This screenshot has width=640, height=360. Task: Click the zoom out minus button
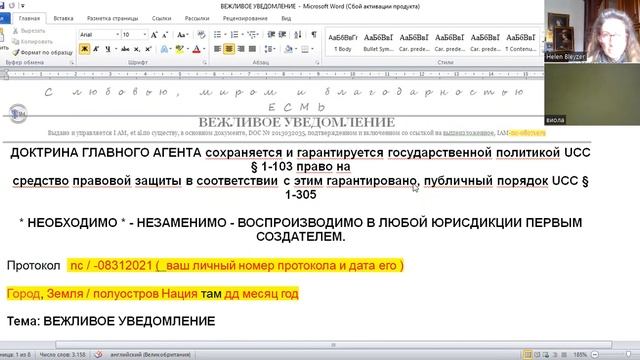tap(595, 355)
